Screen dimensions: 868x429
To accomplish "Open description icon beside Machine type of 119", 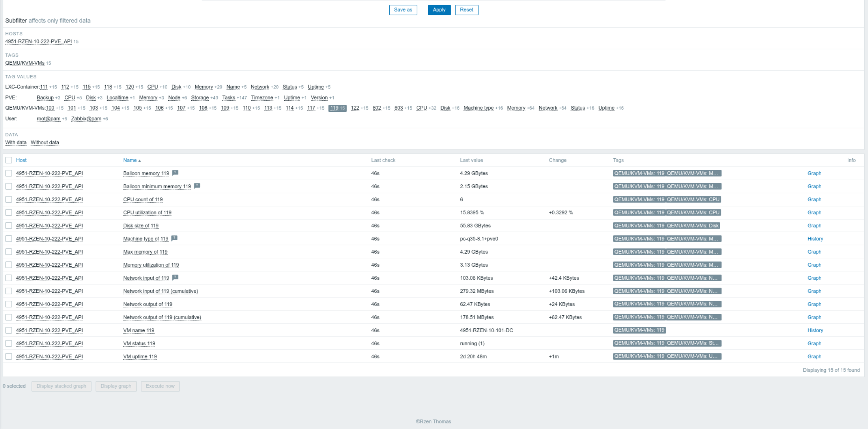I will [x=174, y=238].
